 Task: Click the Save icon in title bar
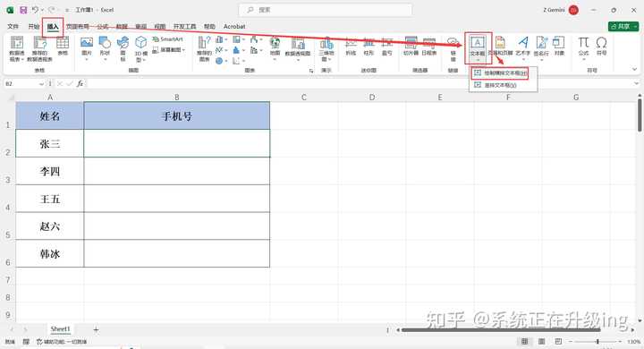tap(23, 10)
